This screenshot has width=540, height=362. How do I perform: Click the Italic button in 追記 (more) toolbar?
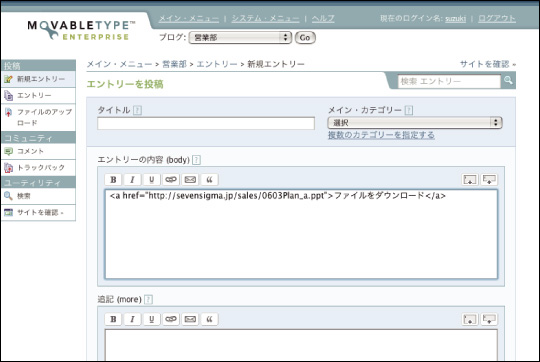click(132, 319)
